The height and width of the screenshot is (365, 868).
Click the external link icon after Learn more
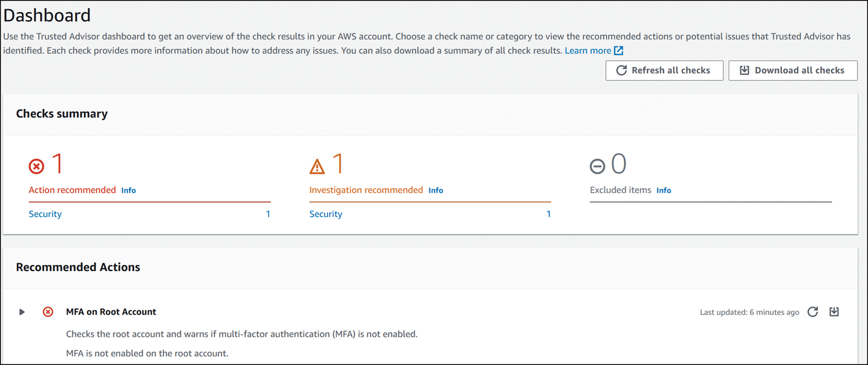[619, 50]
